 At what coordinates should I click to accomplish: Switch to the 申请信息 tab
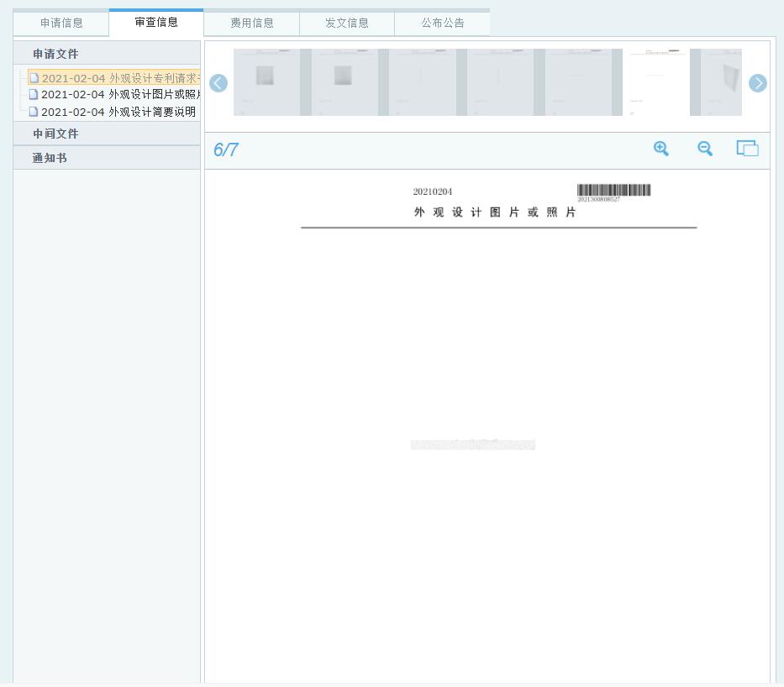[61, 24]
